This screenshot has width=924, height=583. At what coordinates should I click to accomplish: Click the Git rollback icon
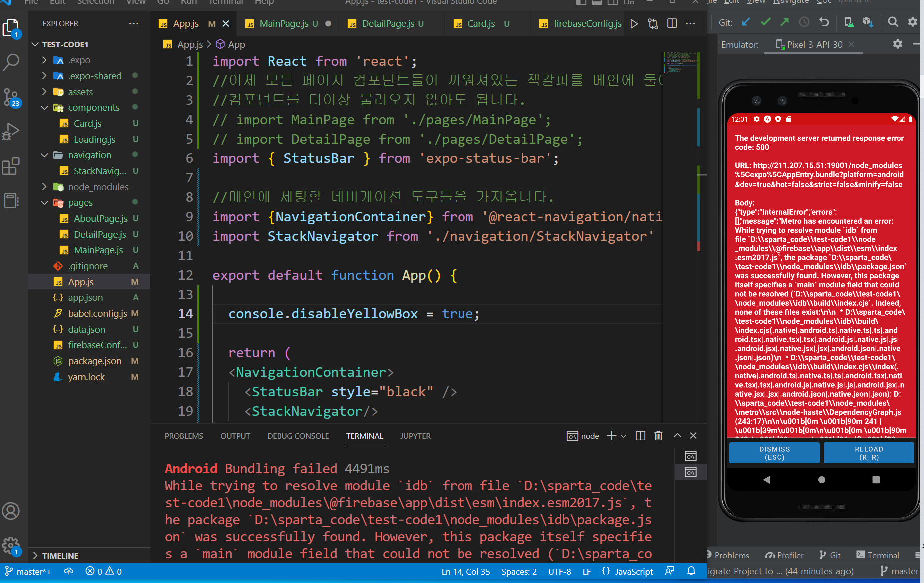tap(824, 22)
